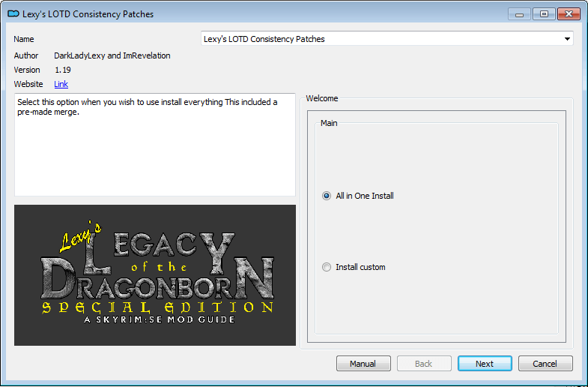Expand the Name dropdown arrow
The image size is (588, 387).
coord(567,39)
